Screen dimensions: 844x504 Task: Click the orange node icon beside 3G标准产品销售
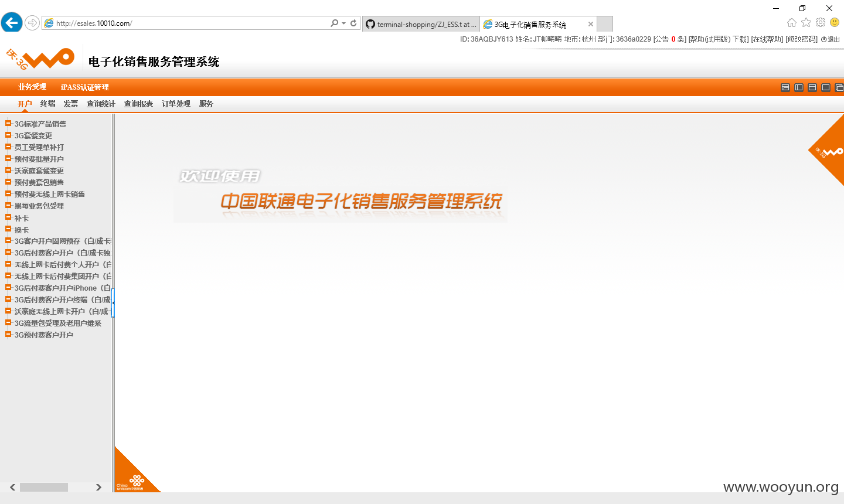tap(8, 123)
